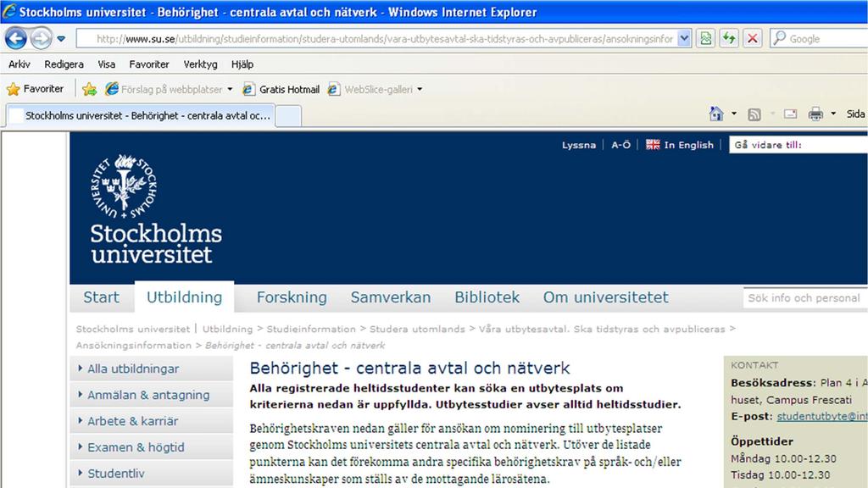Toggle Compatibility View broken-page icon
This screenshot has width=868, height=488.
pyautogui.click(x=706, y=39)
